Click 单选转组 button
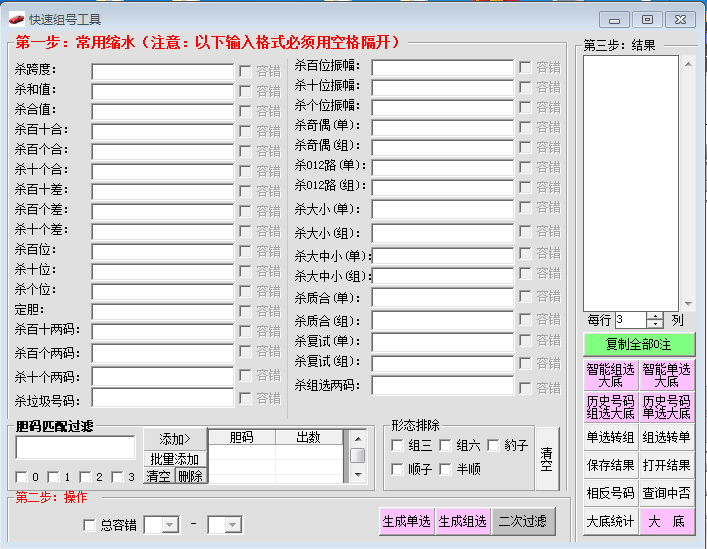This screenshot has height=549, width=707. (x=611, y=437)
